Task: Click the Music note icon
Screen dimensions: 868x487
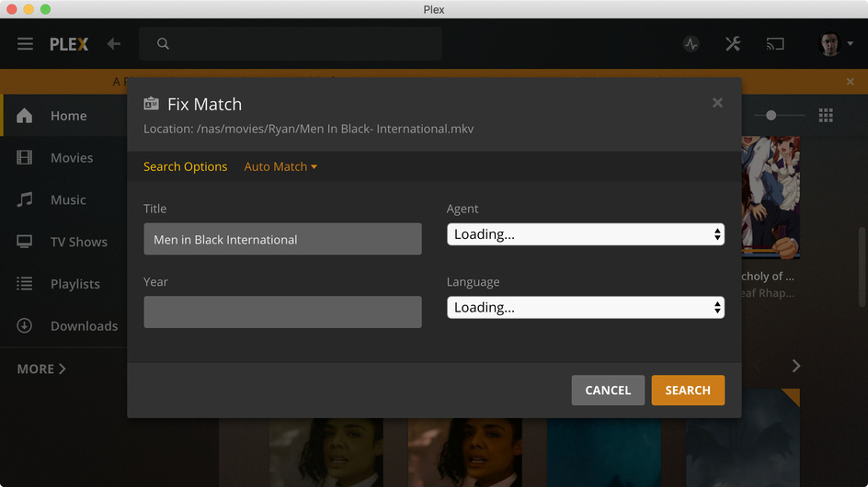Action: coord(24,199)
